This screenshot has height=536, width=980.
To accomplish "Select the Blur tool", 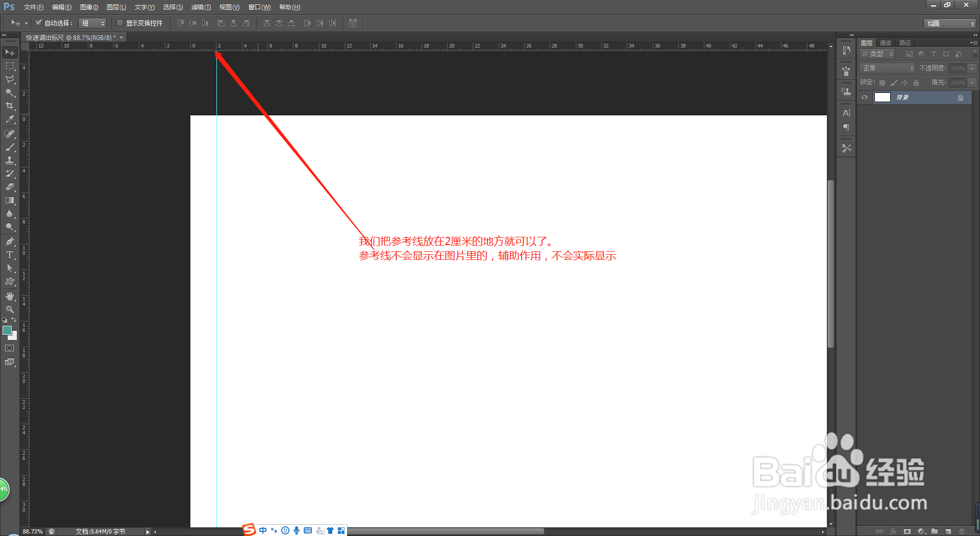I will [x=10, y=213].
